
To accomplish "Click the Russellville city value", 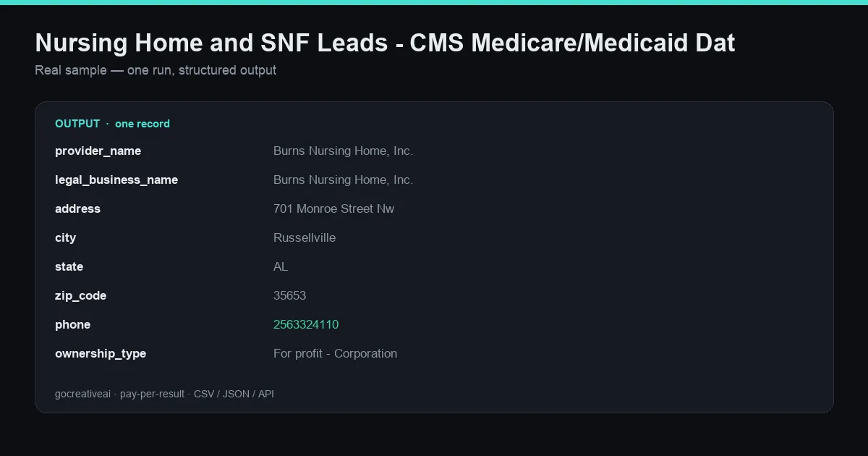I will tap(305, 237).
